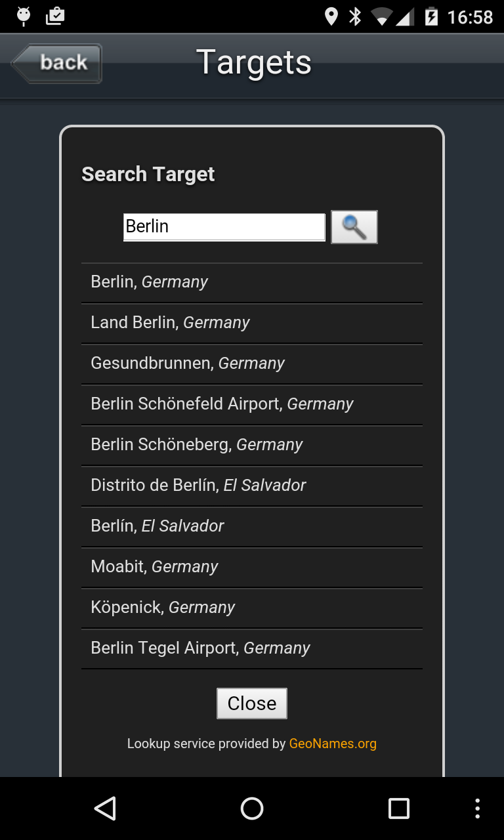Select Land Berlin, Germany result

point(252,323)
